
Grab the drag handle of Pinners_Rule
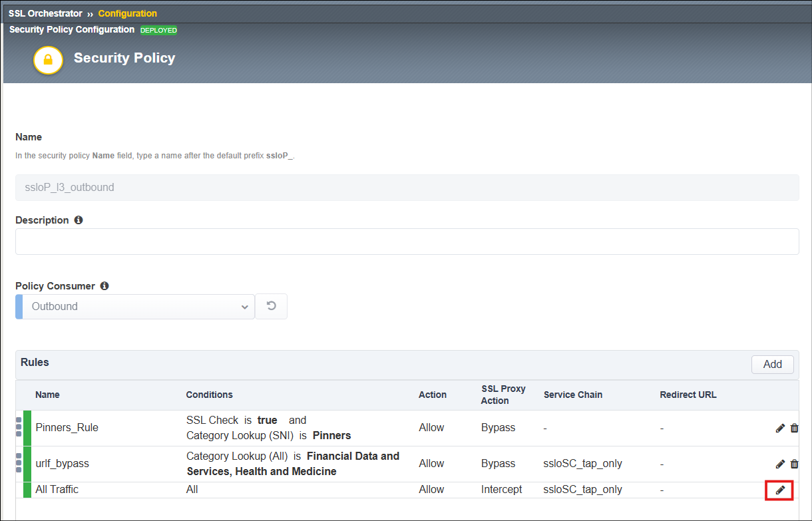tap(19, 427)
